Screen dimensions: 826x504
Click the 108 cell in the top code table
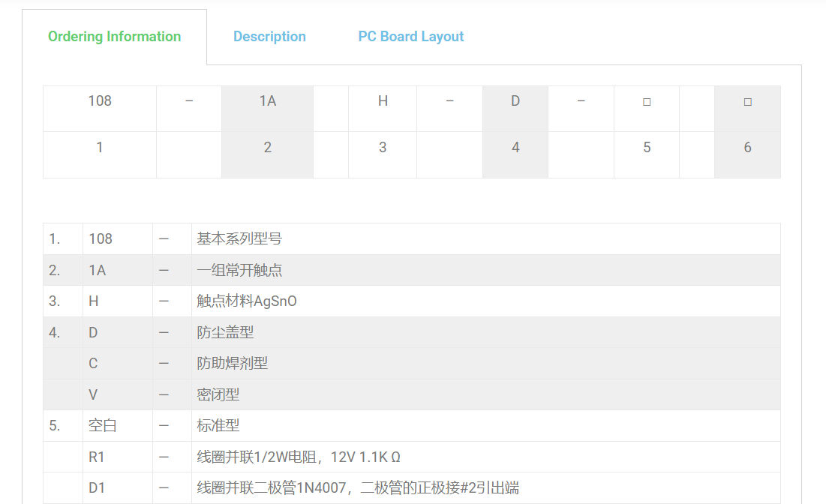(x=100, y=101)
